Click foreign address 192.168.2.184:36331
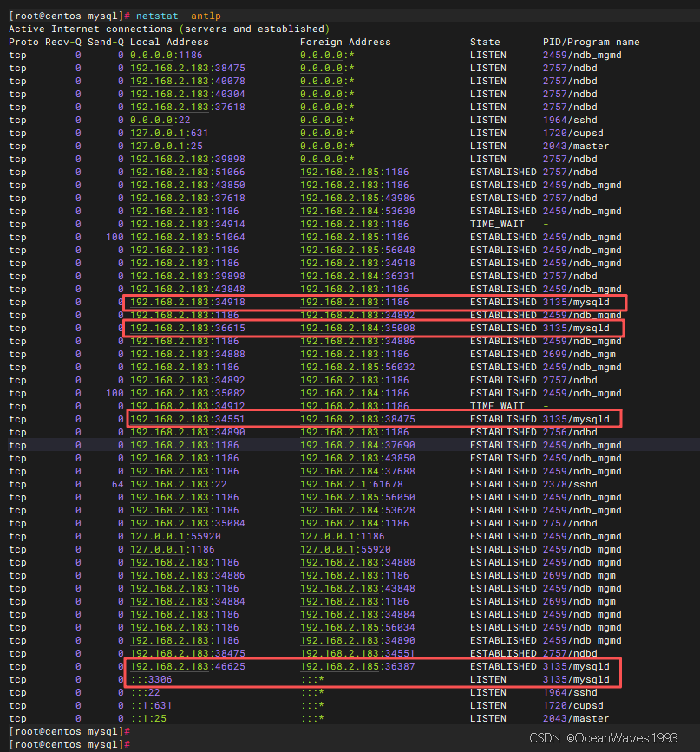This screenshot has width=700, height=752. [x=357, y=276]
